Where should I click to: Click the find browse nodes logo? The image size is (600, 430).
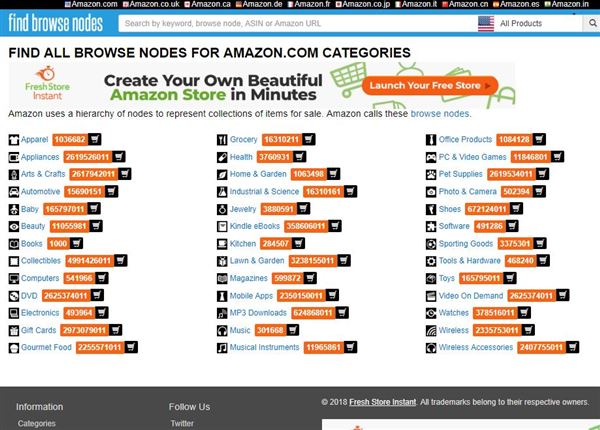coord(55,23)
